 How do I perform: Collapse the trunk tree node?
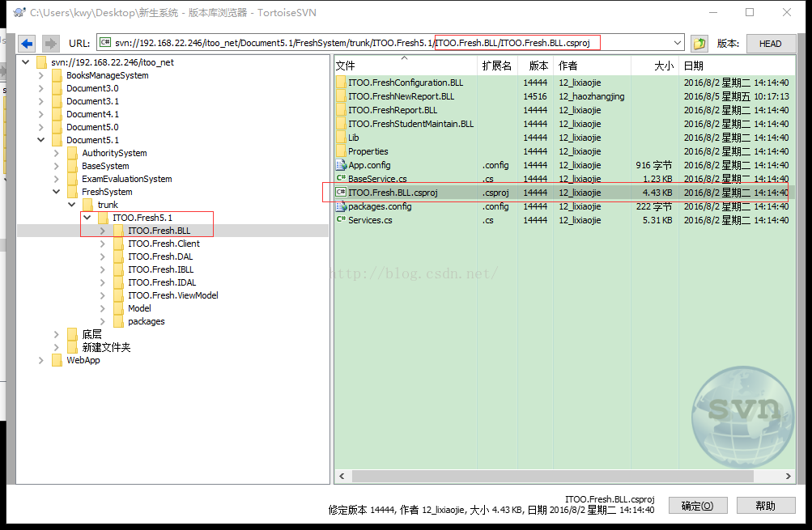[x=72, y=205]
